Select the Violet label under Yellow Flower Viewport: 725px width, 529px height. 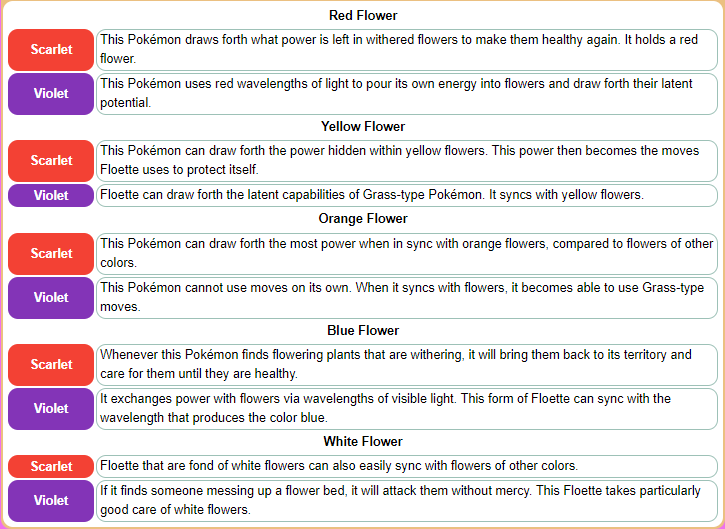point(51,195)
